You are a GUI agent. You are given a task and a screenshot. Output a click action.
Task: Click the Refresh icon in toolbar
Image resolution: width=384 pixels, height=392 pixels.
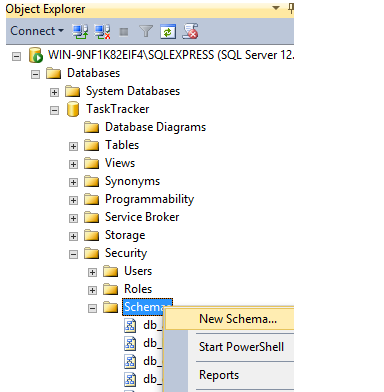(x=168, y=32)
